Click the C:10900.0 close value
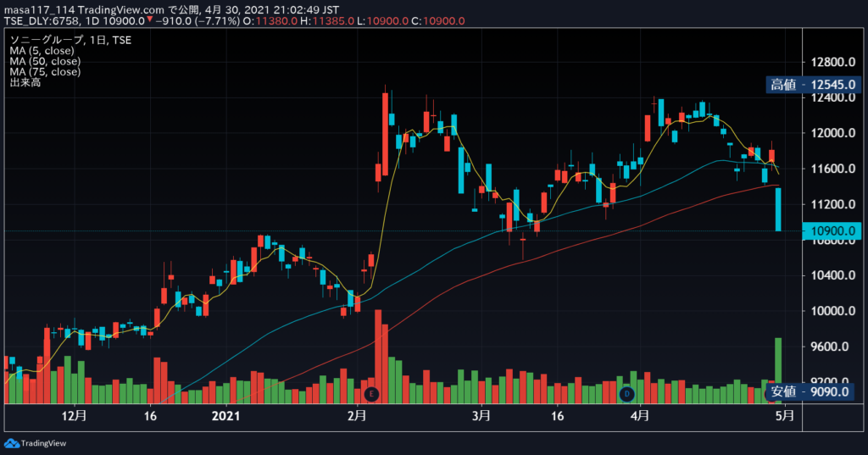 pos(438,21)
